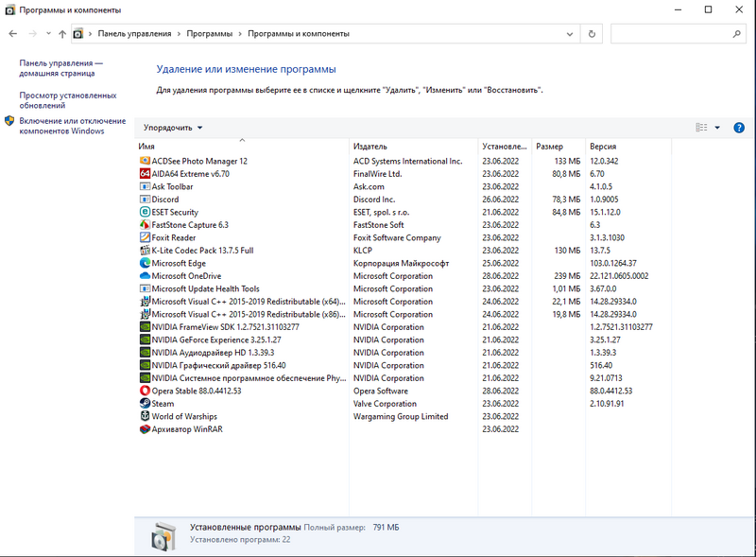Select Microsoft Edge program name
This screenshot has width=756, height=557.
pos(179,263)
